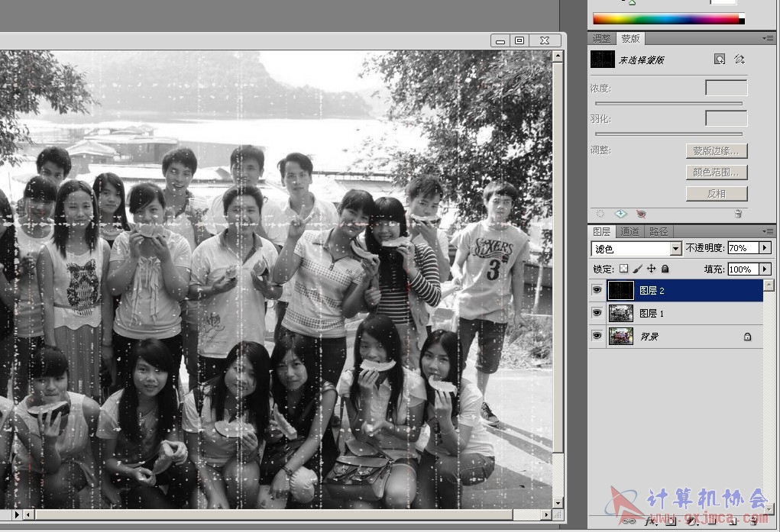Click the 背景 layer thumbnail
The width and height of the screenshot is (780, 532).
click(x=621, y=336)
